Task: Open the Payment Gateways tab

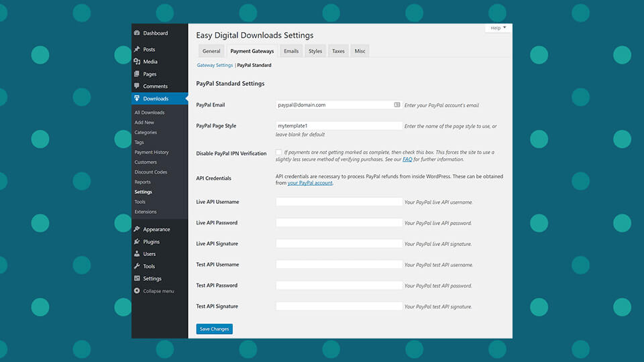Action: (x=252, y=51)
